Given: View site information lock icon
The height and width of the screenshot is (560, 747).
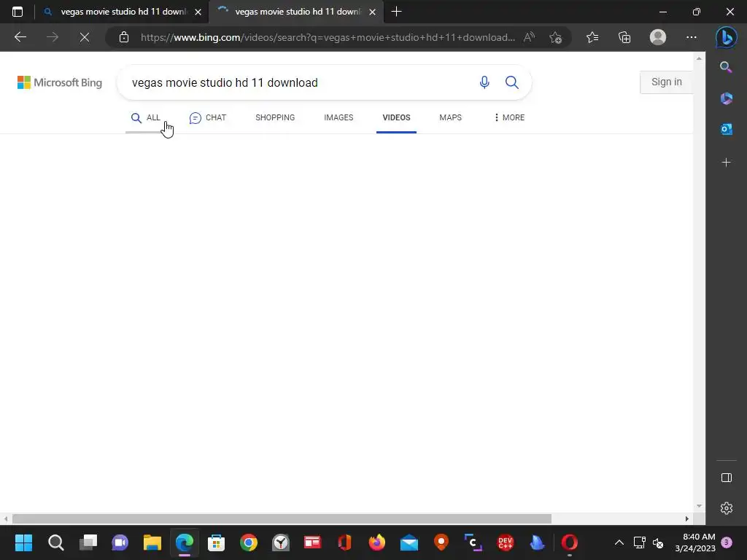Looking at the screenshot, I should pyautogui.click(x=124, y=37).
